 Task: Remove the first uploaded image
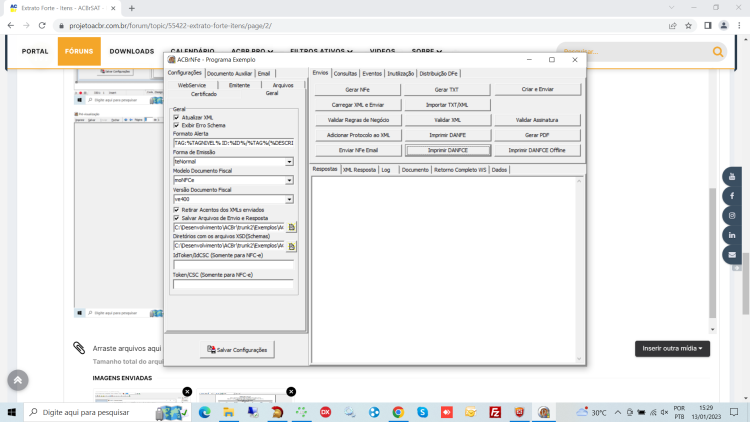point(187,392)
